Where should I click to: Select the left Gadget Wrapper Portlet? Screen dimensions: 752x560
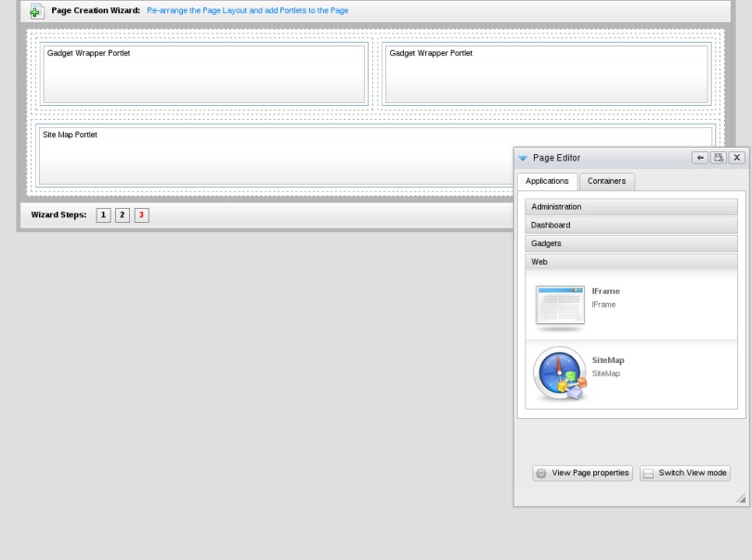pos(203,73)
